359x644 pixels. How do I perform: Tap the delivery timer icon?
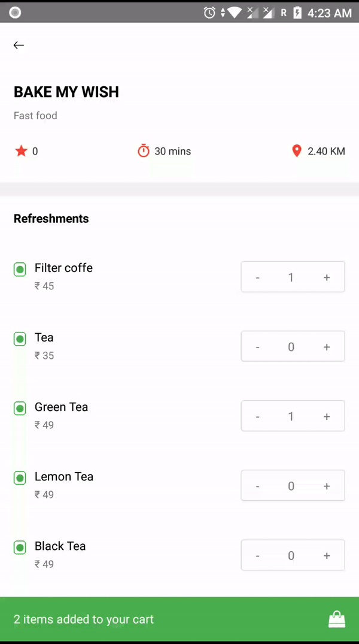144,151
